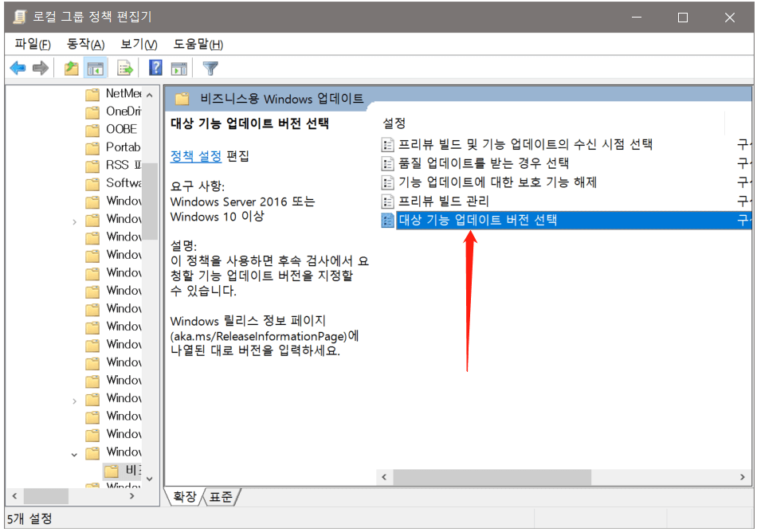Go up one level with folder-arrow icon
Viewport: 757px width, 532px height.
[72, 68]
